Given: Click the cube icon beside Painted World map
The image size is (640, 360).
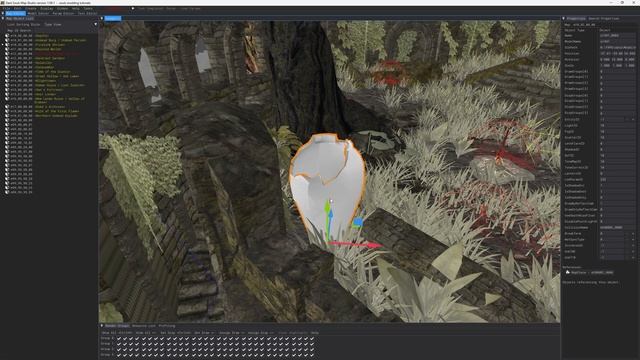Looking at the screenshot, I should click(7, 49).
